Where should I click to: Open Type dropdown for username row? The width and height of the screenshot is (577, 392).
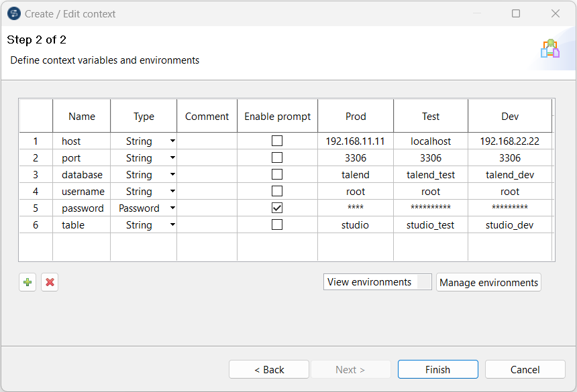172,192
